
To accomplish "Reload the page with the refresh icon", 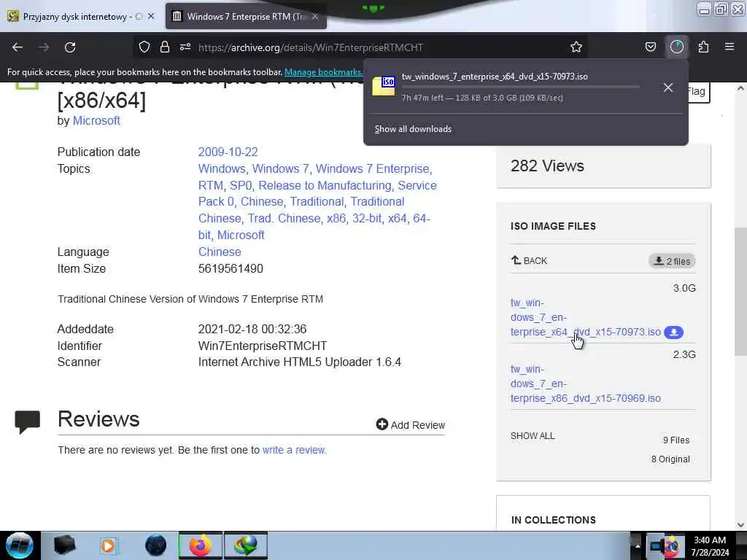I will coord(70,47).
